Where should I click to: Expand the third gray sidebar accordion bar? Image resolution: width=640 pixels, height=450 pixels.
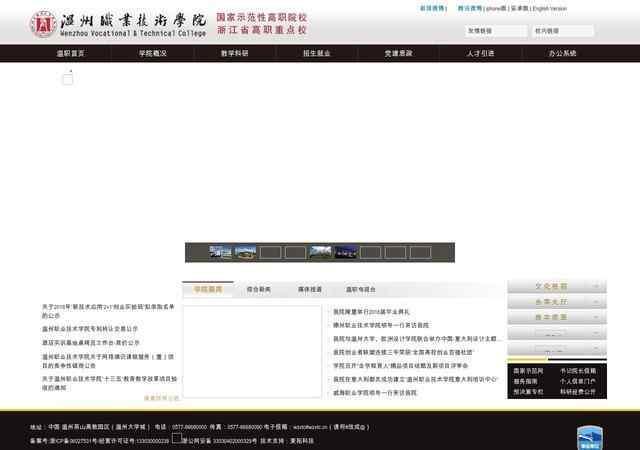point(557,317)
